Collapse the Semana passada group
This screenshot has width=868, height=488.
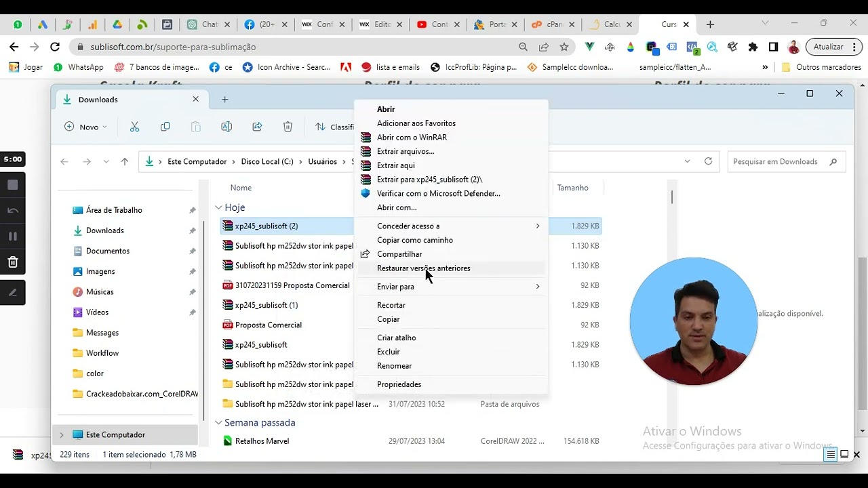tap(218, 422)
